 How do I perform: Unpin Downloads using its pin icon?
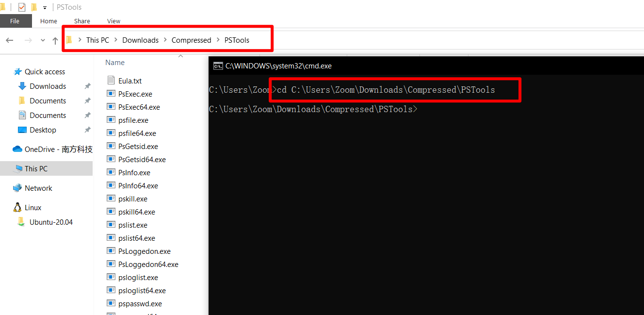tap(87, 86)
